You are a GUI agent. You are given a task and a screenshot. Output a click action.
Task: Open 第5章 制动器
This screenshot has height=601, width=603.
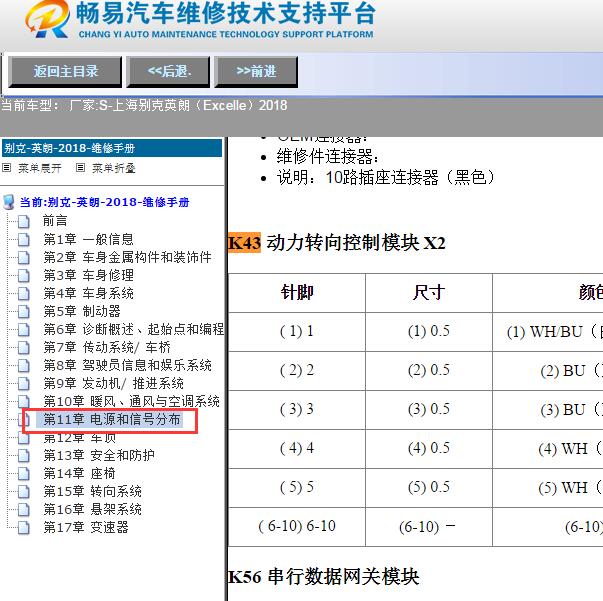click(82, 311)
